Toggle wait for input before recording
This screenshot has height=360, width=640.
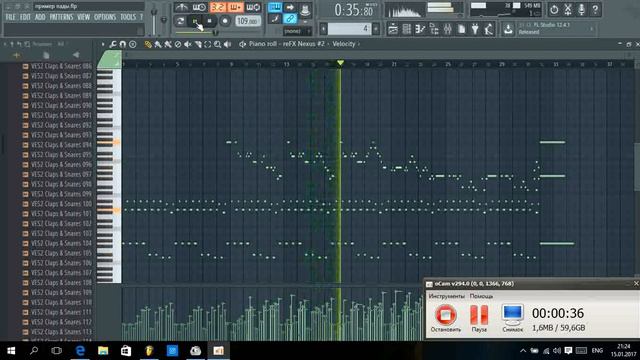(199, 7)
